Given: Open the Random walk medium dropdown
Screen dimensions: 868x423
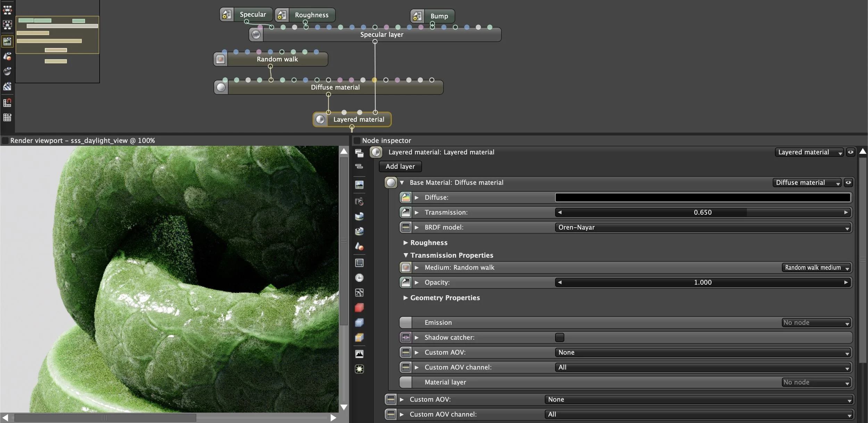Looking at the screenshot, I should [817, 268].
